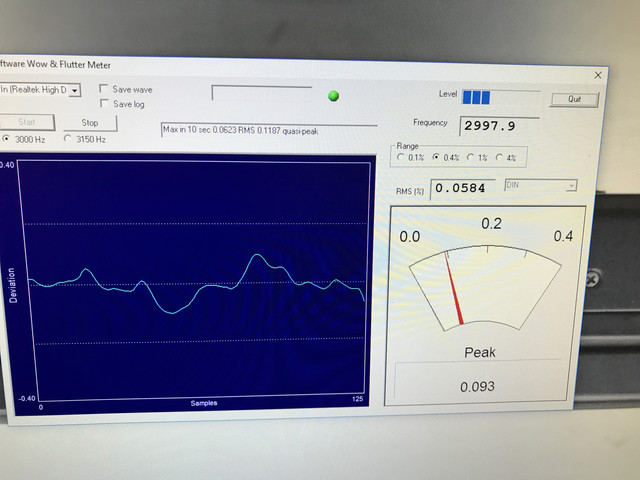Click the 'Level' label
The image size is (640, 480).
pos(448,94)
